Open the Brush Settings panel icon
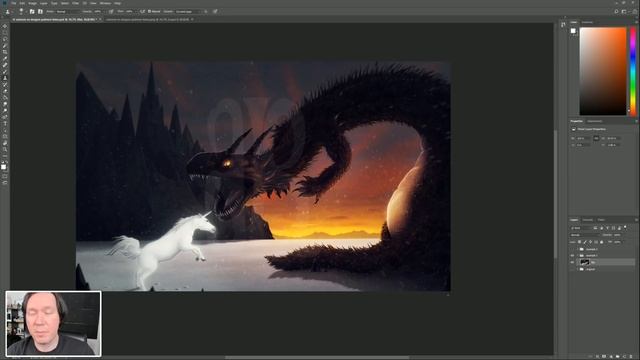The height and width of the screenshot is (360, 640). click(32, 11)
